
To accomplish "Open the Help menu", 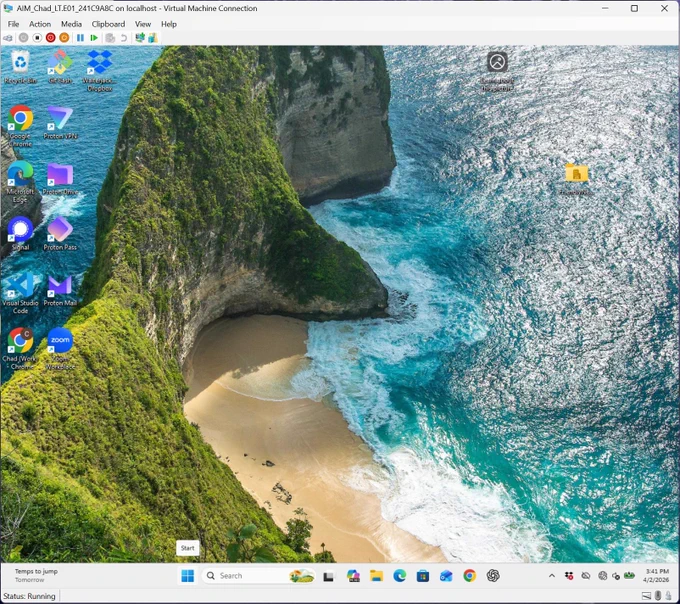I will click(x=169, y=24).
